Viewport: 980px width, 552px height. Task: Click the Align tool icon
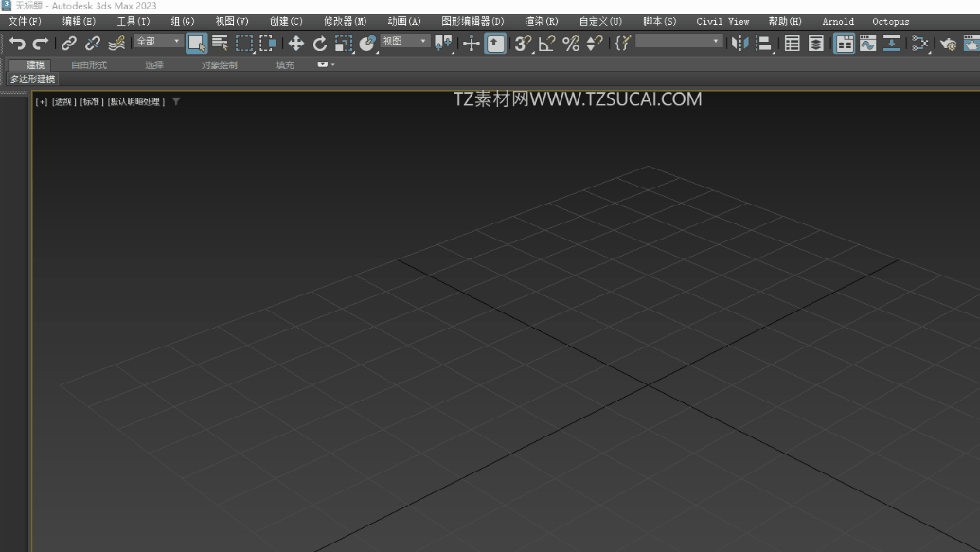[764, 44]
